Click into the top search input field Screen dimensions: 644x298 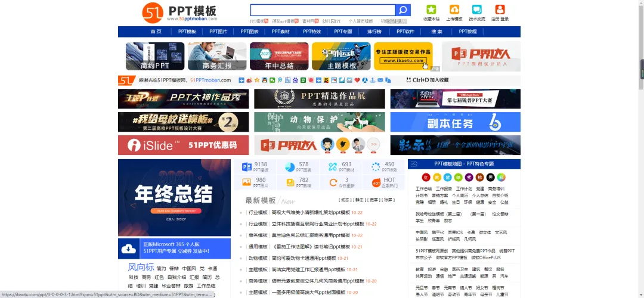[x=323, y=10]
